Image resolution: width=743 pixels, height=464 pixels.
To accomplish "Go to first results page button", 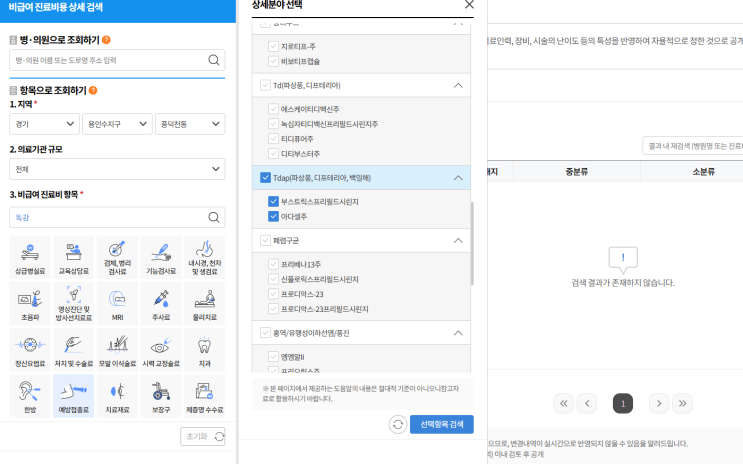I will pyautogui.click(x=563, y=403).
